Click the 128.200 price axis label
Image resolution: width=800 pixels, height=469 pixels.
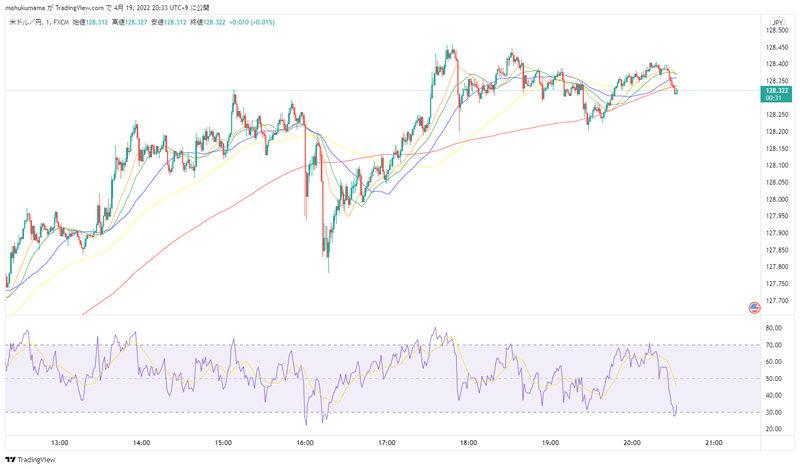(x=777, y=132)
